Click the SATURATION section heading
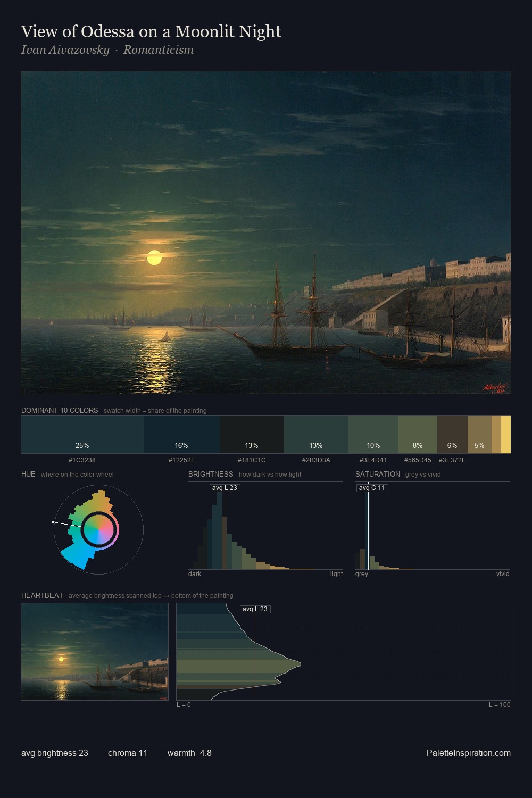 (x=378, y=475)
